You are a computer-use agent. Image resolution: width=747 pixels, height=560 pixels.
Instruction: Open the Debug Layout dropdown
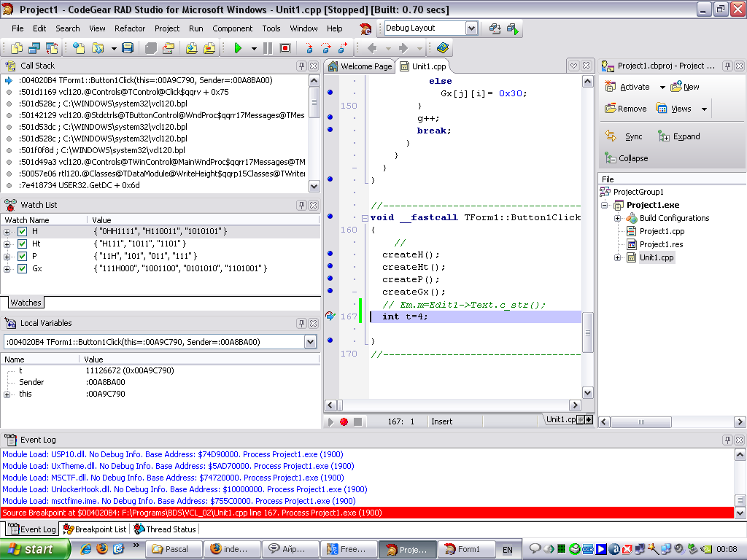(471, 28)
